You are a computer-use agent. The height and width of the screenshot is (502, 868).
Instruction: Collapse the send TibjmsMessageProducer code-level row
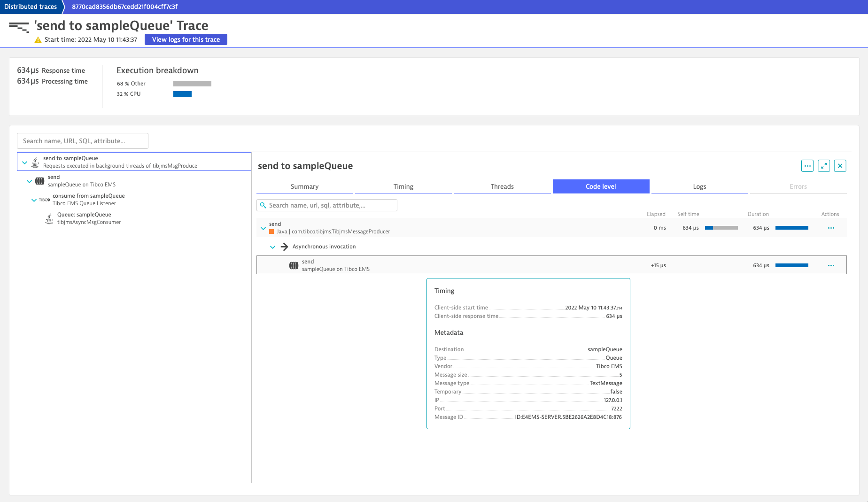pyautogui.click(x=263, y=228)
